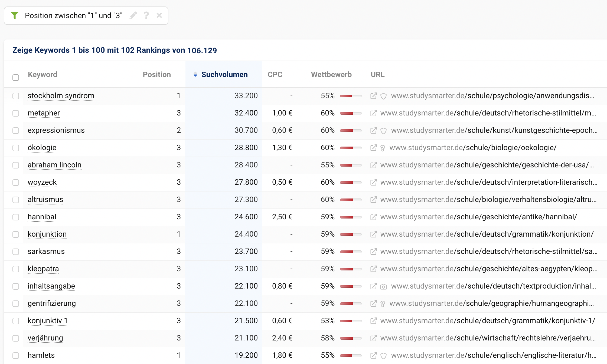Open external link icon for kleopatra URL

(374, 269)
